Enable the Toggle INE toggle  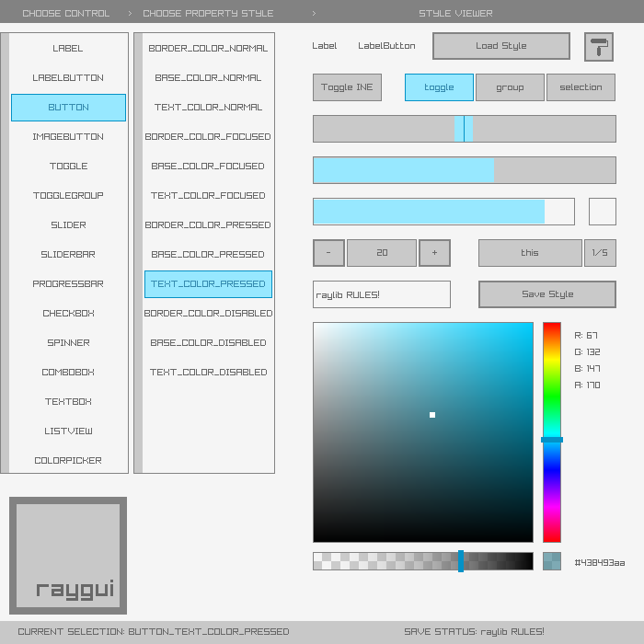click(x=347, y=87)
